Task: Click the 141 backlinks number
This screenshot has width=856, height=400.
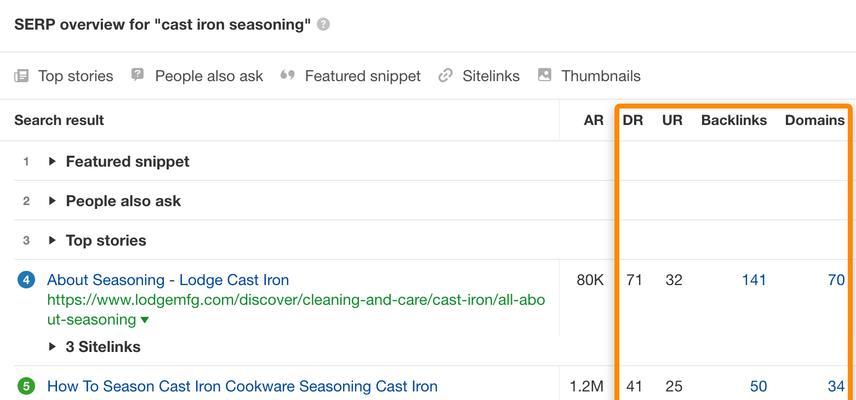Action: 754,280
